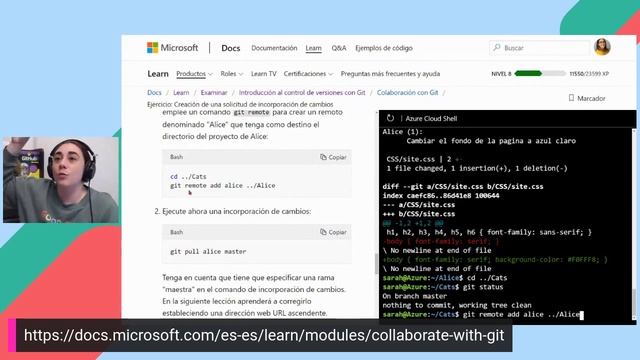The width and height of the screenshot is (640, 360).
Task: Click the docs.microsoft.com URL caption
Action: tap(264, 336)
